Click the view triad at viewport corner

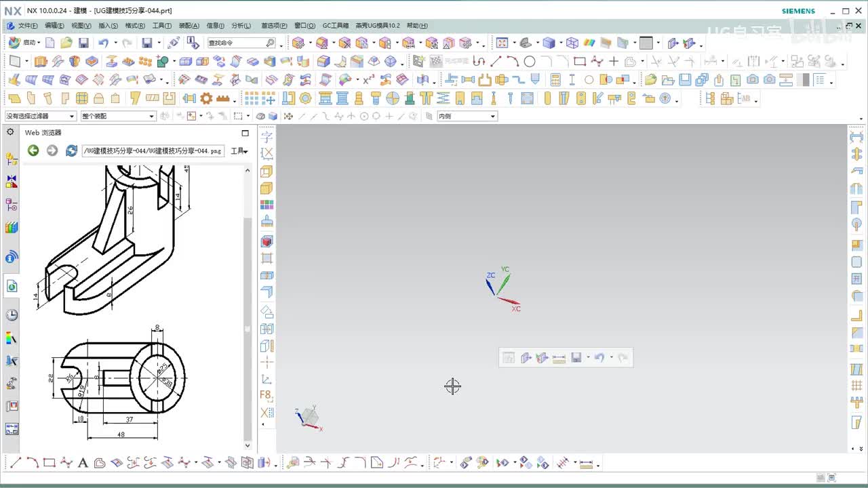coord(309,417)
